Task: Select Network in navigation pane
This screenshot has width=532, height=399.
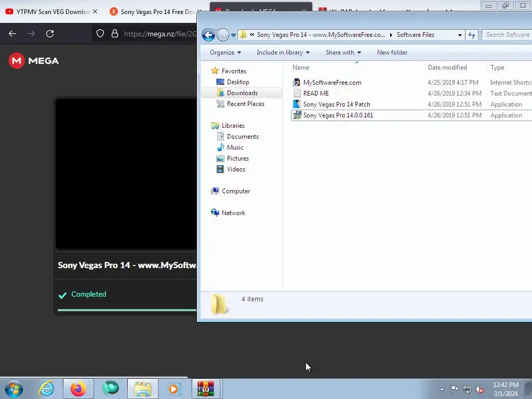Action: tap(233, 212)
